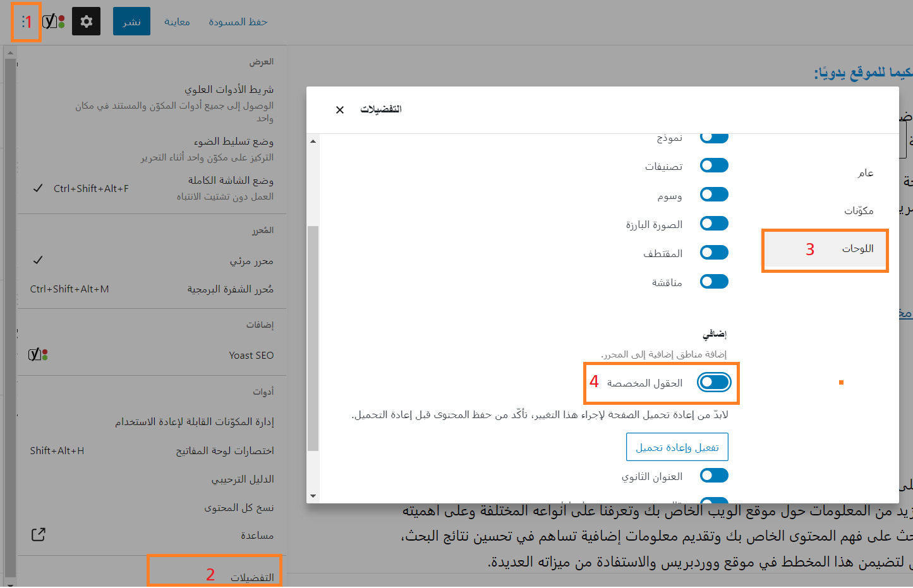Click حفظ المسودة to save draft

pyautogui.click(x=238, y=22)
